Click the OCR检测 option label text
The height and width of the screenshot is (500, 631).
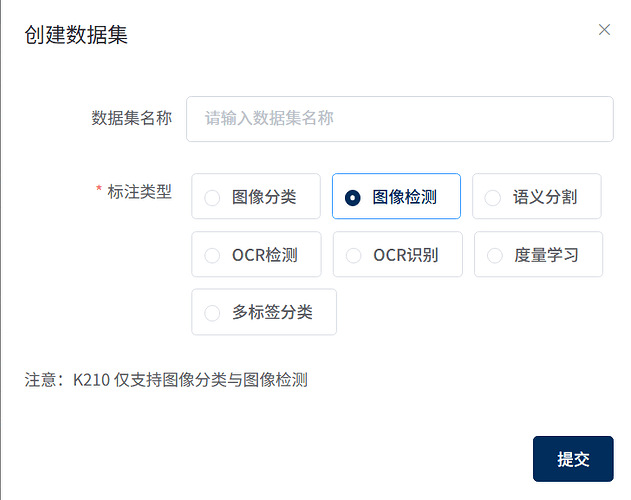pyautogui.click(x=265, y=255)
